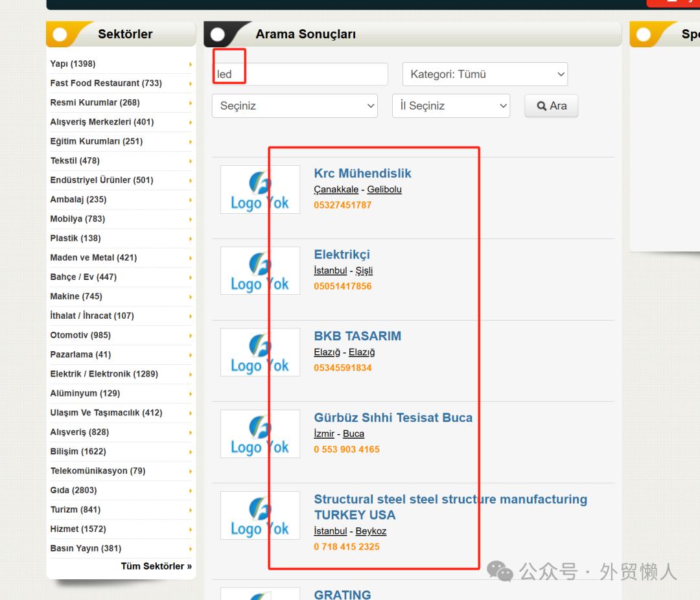Image resolution: width=700 pixels, height=600 pixels.
Task: Click the Elektrikçi logo thumbnail
Action: 261,271
